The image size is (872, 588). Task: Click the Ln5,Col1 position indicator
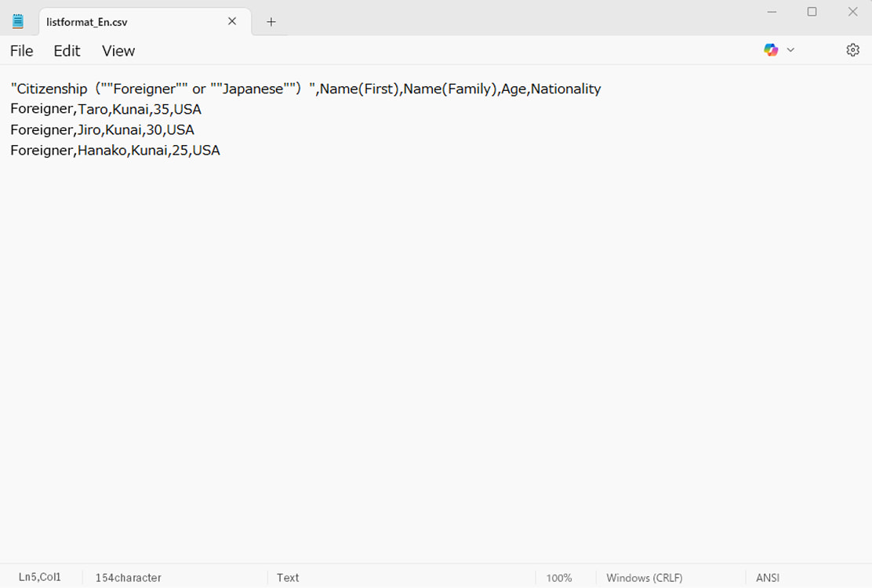click(39, 577)
